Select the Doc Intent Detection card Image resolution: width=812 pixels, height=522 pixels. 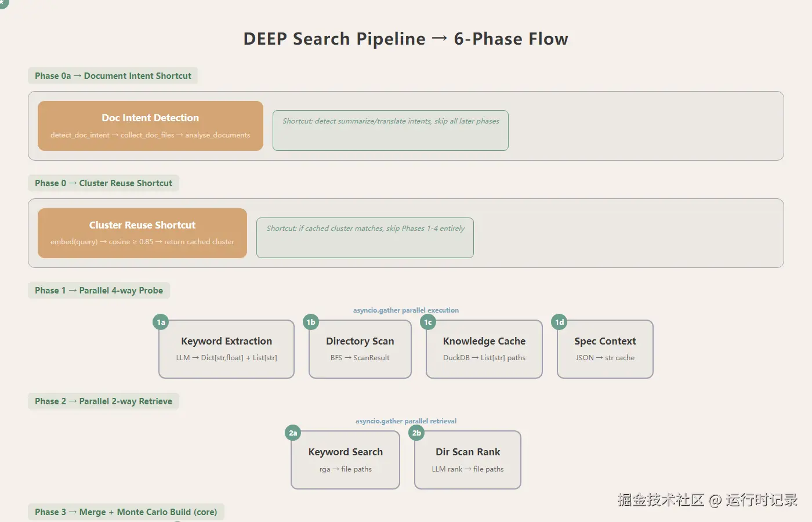tap(150, 126)
